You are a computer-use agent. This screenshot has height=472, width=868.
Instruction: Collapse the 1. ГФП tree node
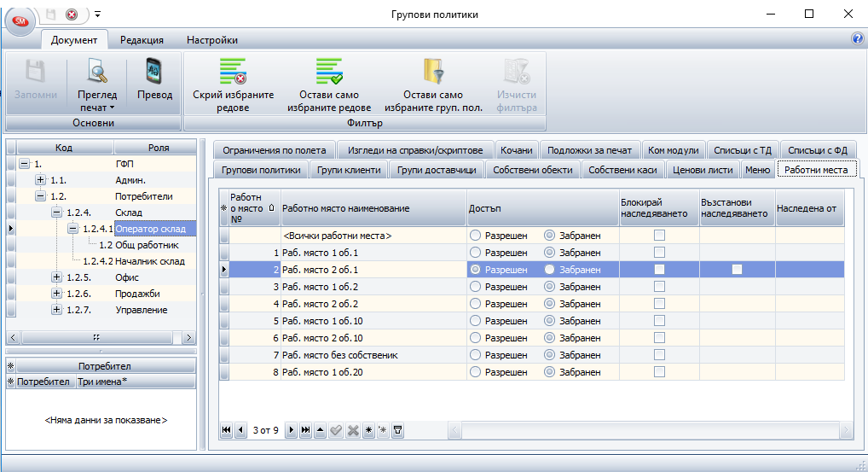click(25, 164)
